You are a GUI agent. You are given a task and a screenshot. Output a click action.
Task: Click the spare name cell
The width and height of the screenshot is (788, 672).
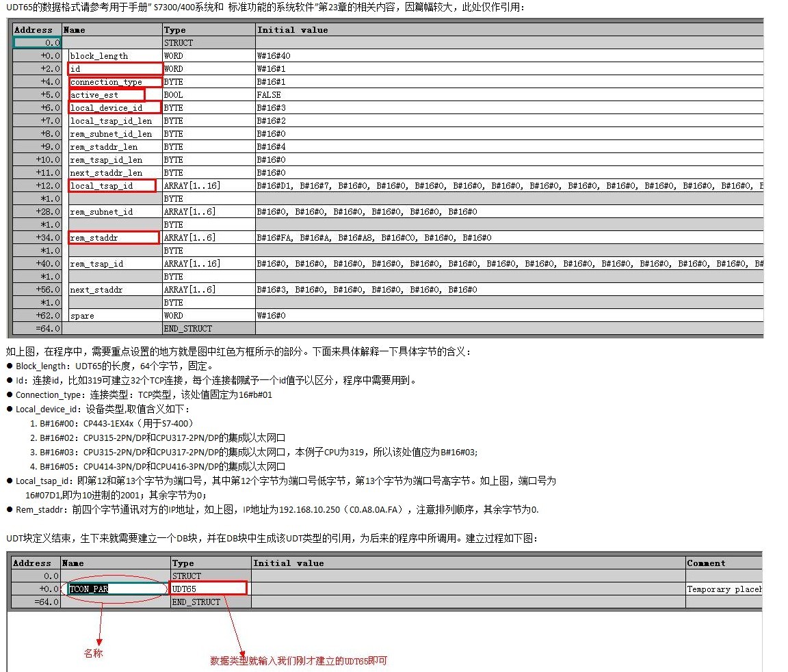pos(115,316)
